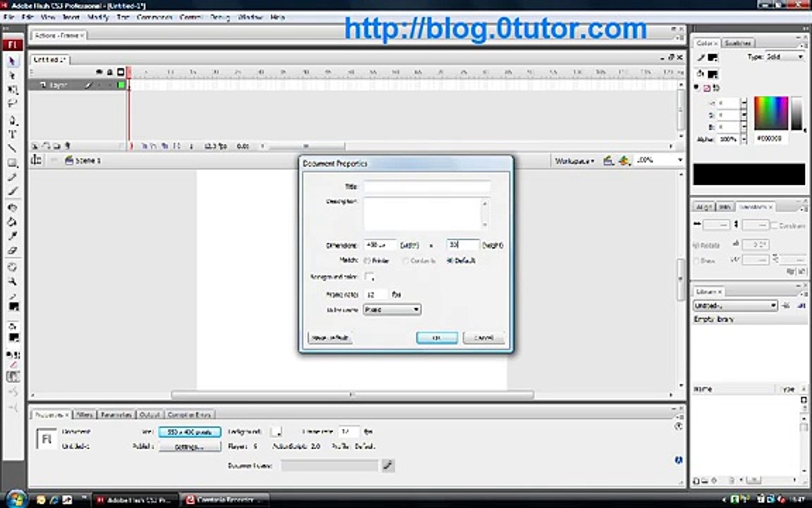
Task: Open the Alpha value slider arrow
Action: [743, 140]
